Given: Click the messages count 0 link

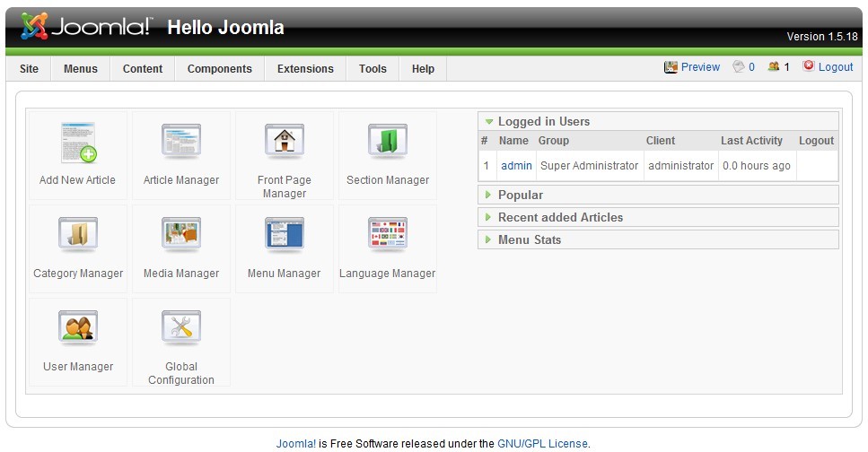Looking at the screenshot, I should click(751, 67).
